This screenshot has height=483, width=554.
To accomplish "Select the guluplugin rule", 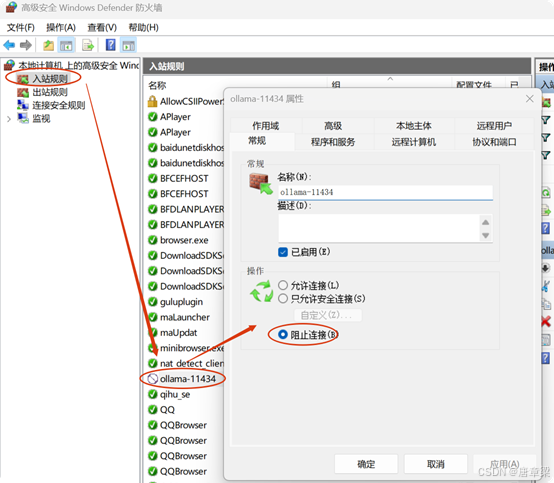I will tap(181, 302).
